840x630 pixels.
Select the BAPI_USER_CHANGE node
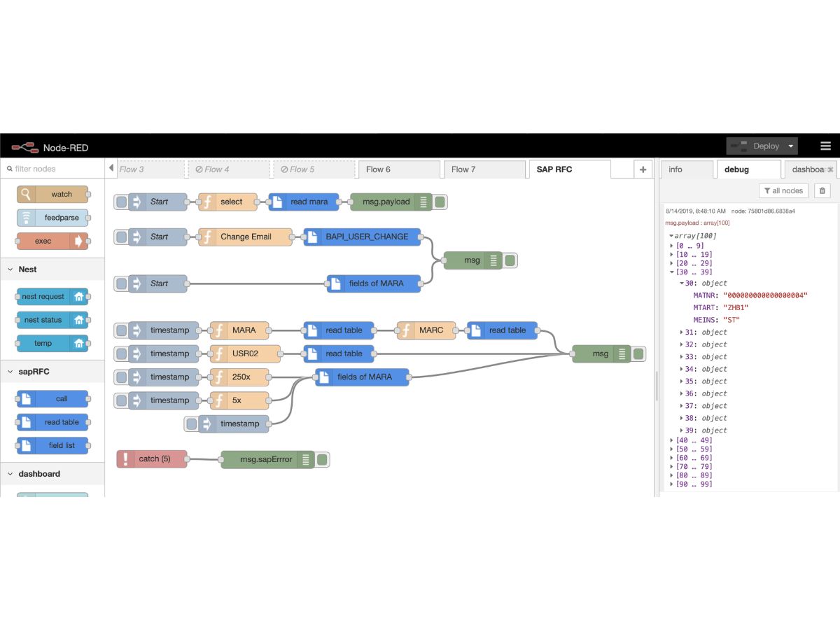tap(363, 237)
